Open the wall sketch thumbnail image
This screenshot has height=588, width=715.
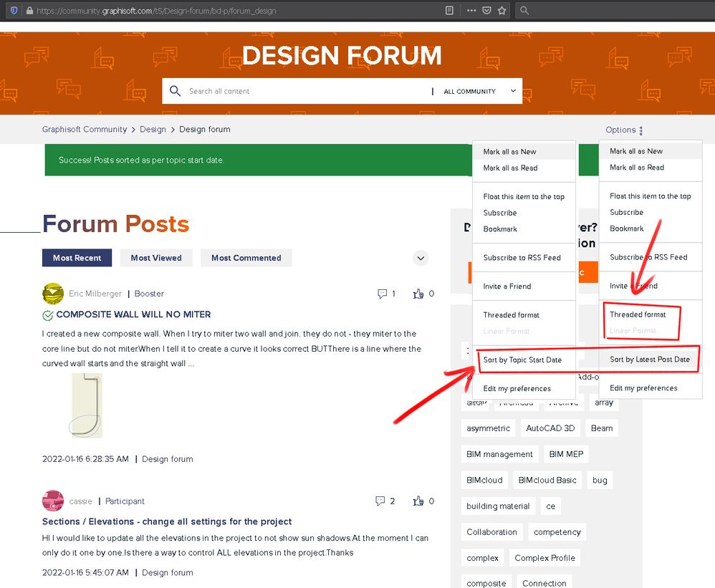(87, 405)
